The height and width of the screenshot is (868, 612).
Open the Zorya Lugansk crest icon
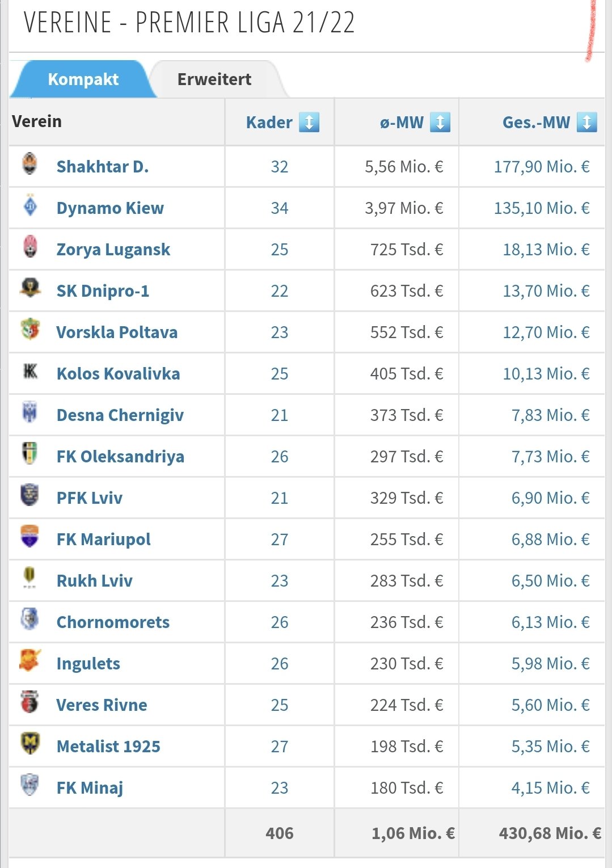30,247
